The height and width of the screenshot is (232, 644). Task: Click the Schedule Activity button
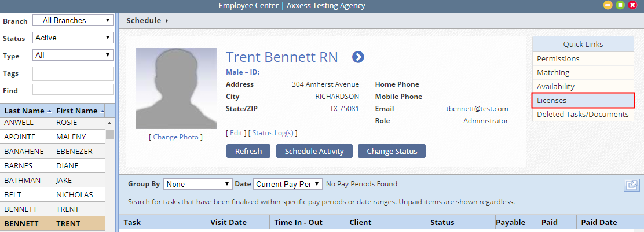(314, 151)
